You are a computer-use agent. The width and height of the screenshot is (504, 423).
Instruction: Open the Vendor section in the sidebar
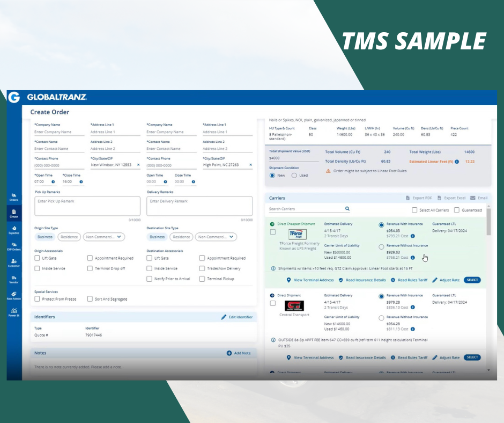click(14, 279)
